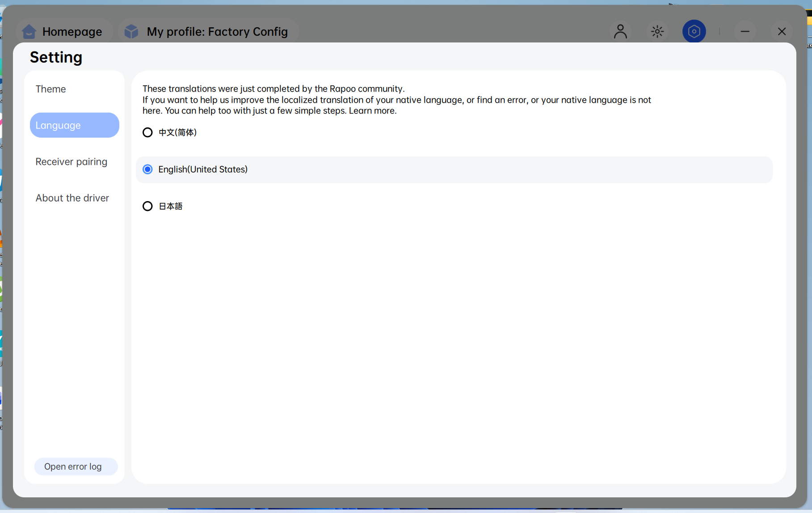Select the English(United States) radio button
Screen dimensions: 812x513
(147, 169)
